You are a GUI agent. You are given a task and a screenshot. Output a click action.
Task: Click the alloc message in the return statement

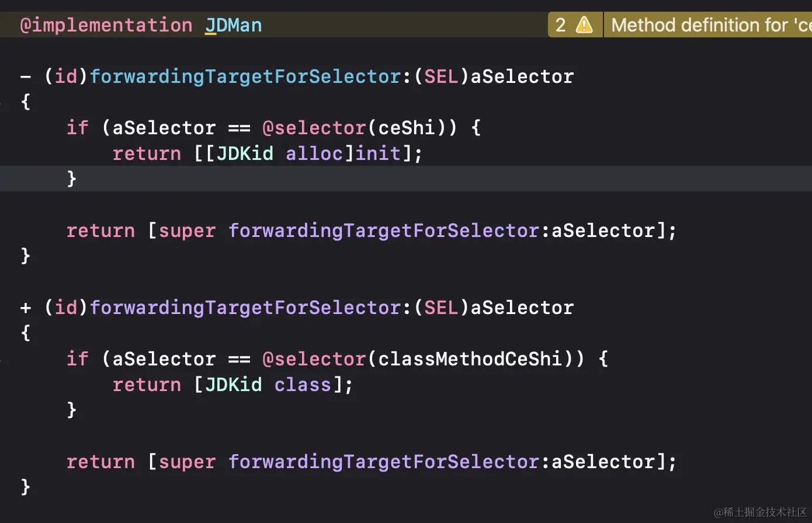click(314, 153)
